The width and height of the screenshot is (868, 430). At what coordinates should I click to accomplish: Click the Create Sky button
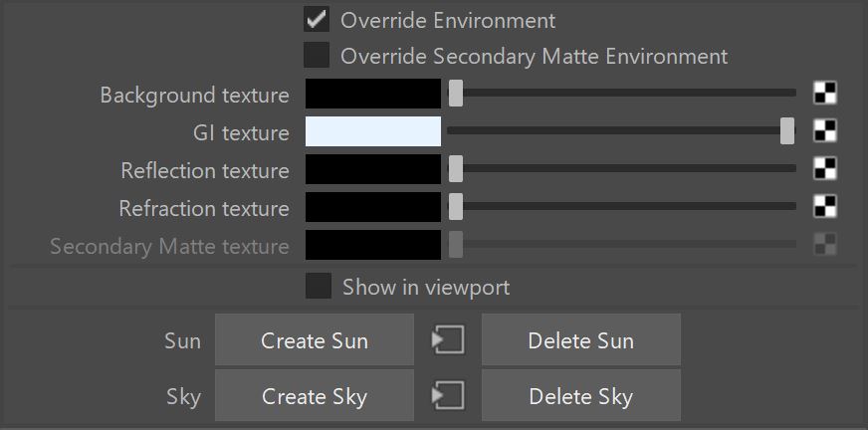click(x=315, y=396)
